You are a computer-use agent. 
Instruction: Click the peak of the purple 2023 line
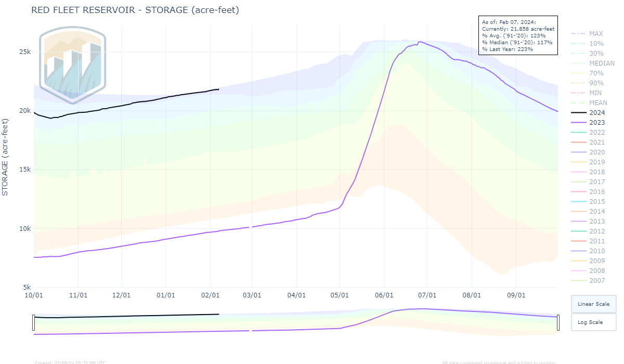[x=419, y=42]
